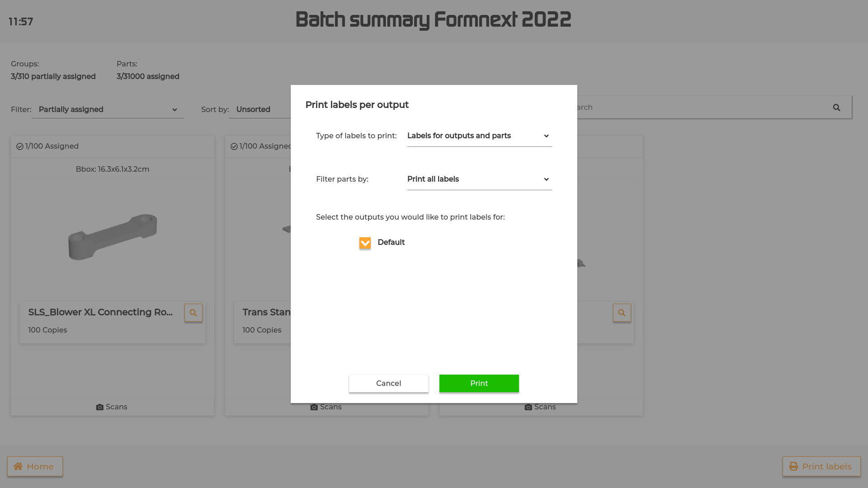
Task: Click the connecting rod part thumbnail
Action: point(113,237)
